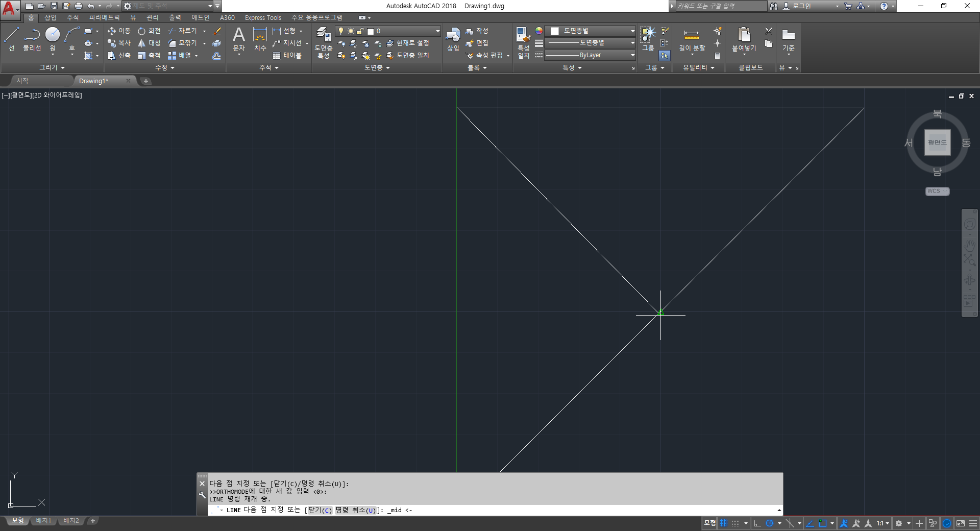Click Match Layer (도면층 일치) button

click(407, 56)
